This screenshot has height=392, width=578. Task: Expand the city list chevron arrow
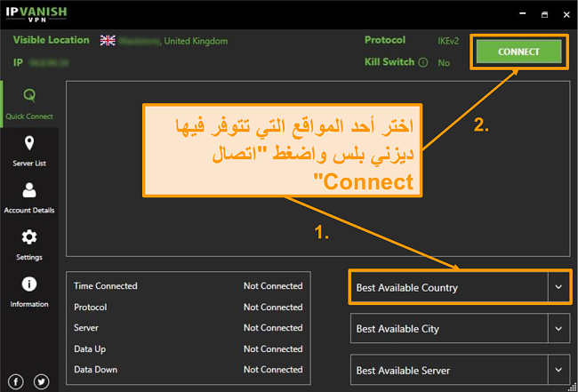pos(558,328)
